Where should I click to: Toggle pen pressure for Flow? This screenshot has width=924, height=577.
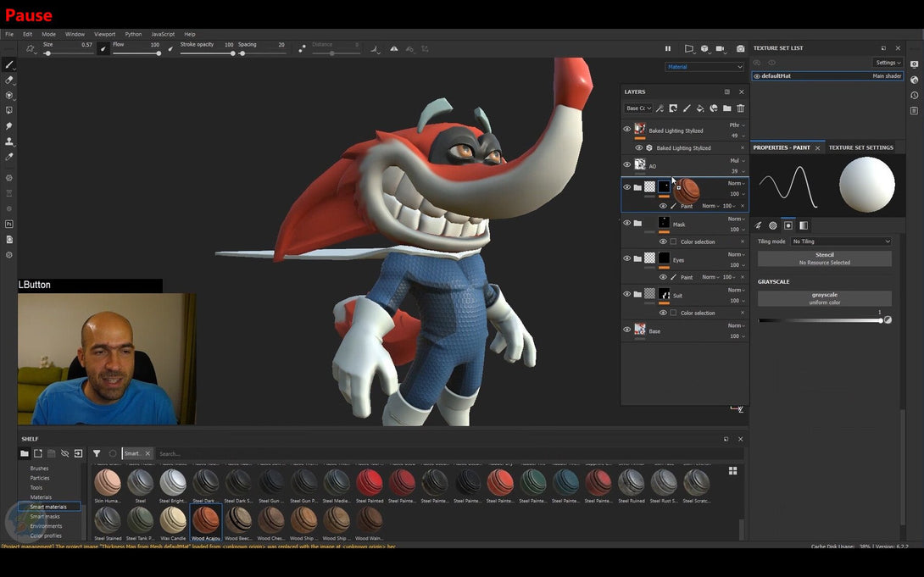[171, 49]
